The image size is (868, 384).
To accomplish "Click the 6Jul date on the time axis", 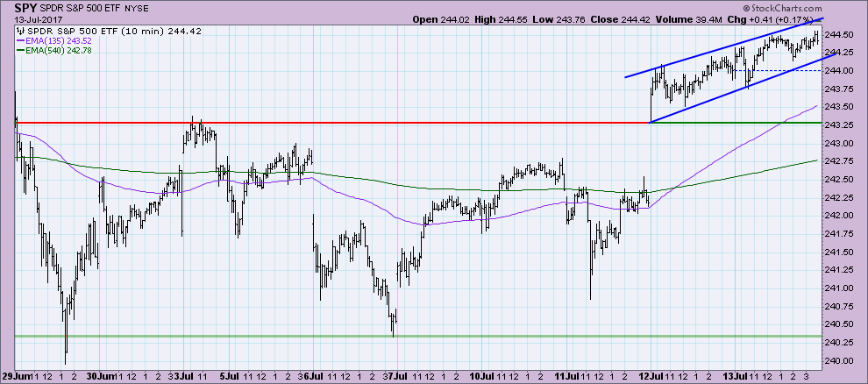I will pyautogui.click(x=312, y=374).
